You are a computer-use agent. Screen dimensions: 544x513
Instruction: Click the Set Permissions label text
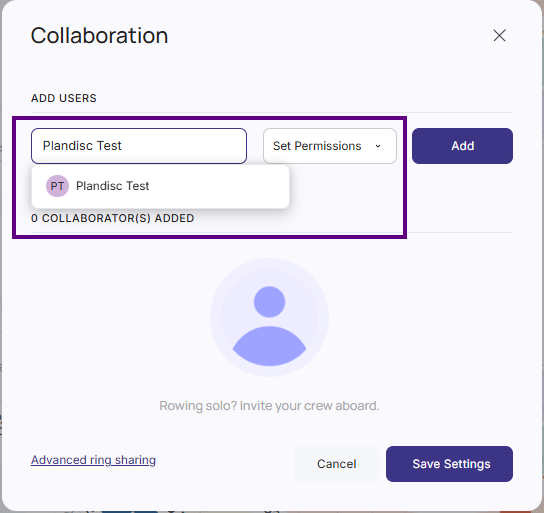(x=317, y=146)
